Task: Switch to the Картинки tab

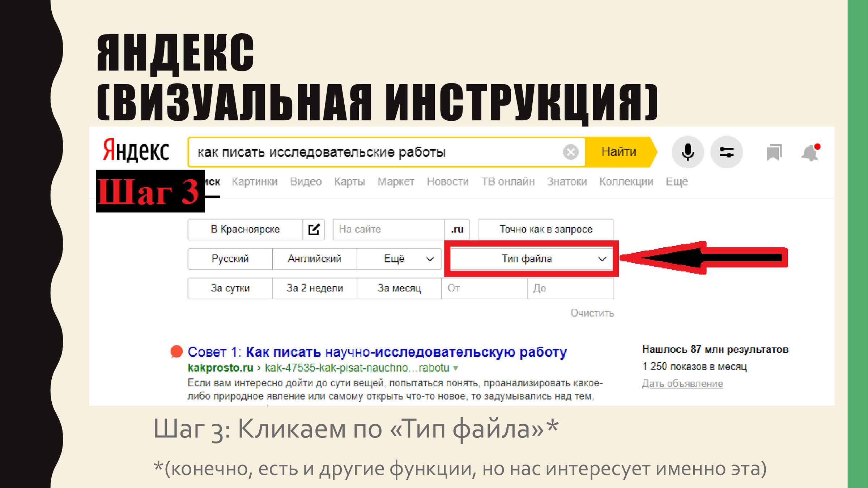Action: pos(255,181)
